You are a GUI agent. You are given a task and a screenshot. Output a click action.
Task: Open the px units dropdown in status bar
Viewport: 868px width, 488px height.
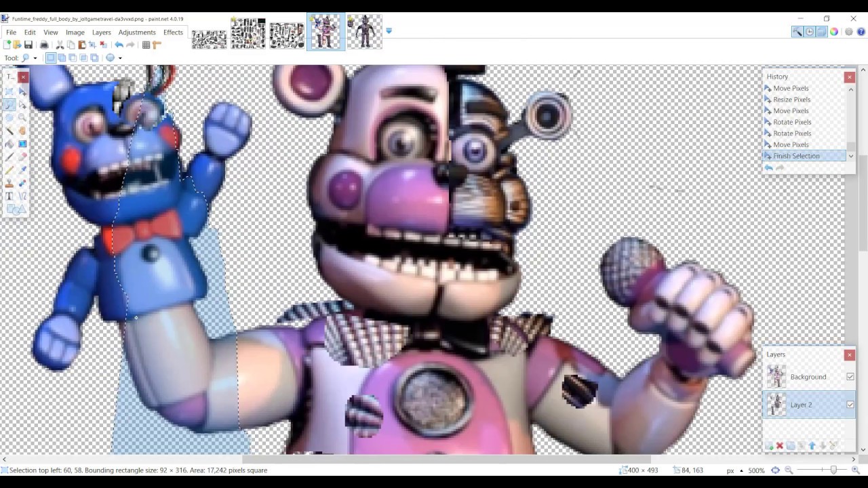tap(741, 470)
